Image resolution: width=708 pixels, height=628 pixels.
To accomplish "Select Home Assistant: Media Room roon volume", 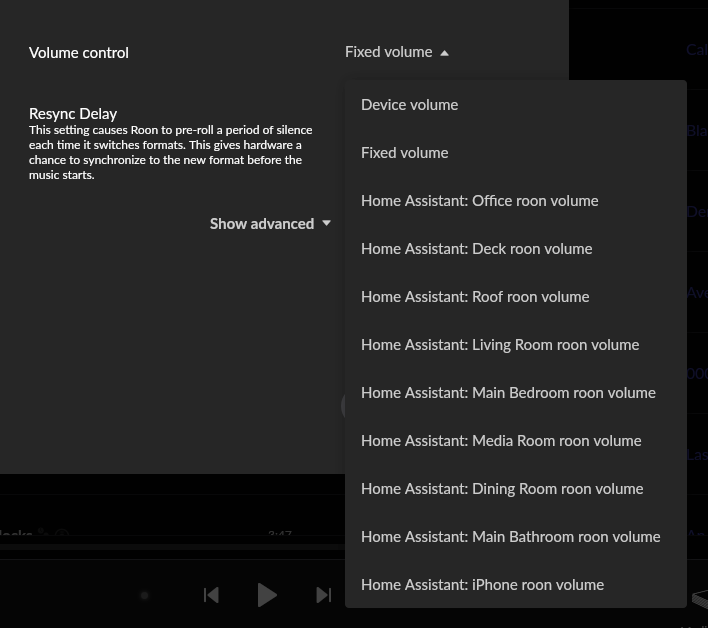I will point(501,441).
